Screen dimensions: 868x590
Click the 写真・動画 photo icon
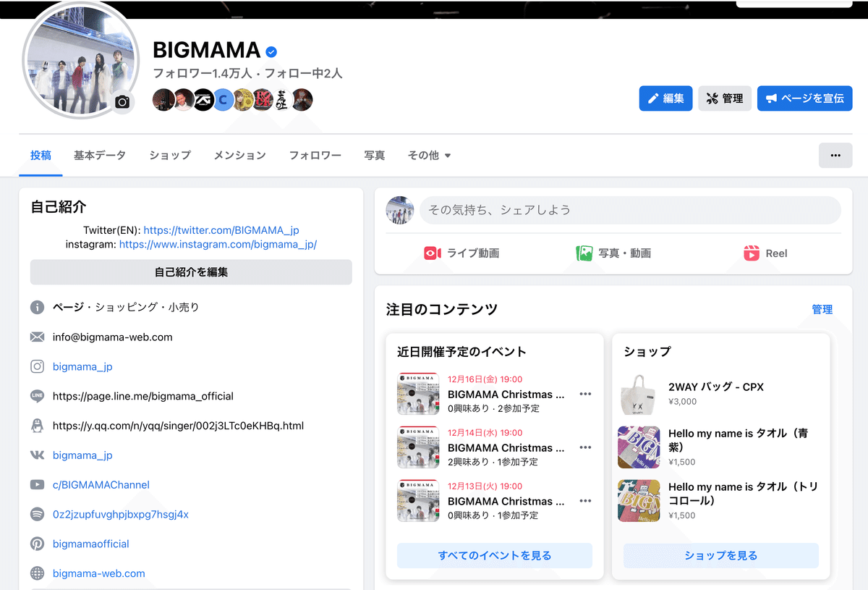click(584, 253)
